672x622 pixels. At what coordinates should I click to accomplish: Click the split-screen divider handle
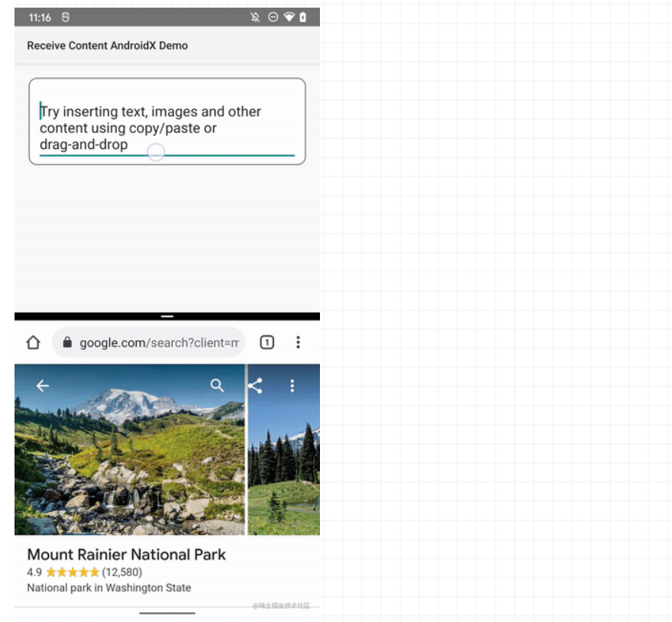[x=167, y=316]
